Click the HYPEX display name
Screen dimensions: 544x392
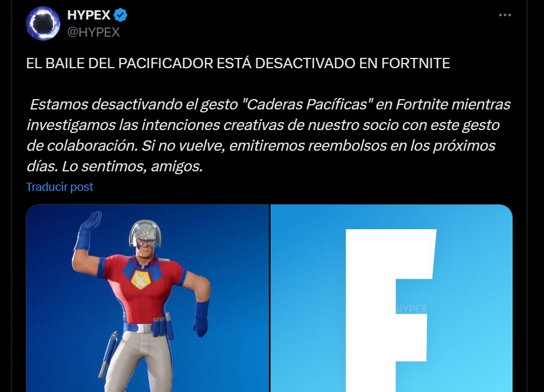(x=88, y=15)
